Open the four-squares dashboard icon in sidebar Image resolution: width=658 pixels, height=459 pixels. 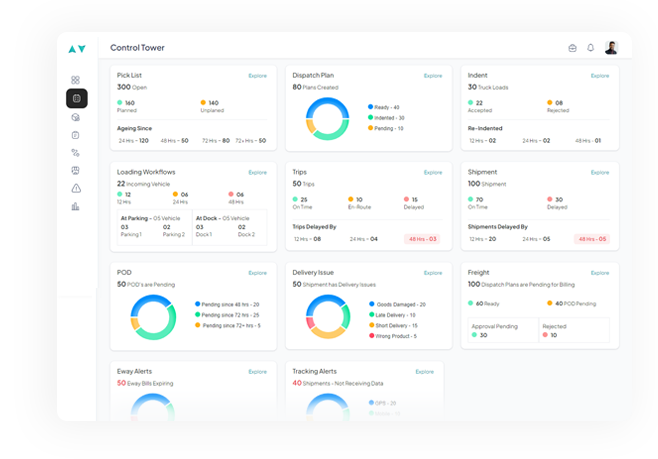[76, 80]
